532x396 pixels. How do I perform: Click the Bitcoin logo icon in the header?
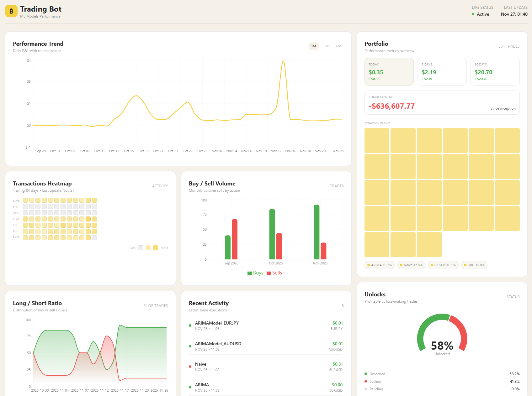click(11, 11)
